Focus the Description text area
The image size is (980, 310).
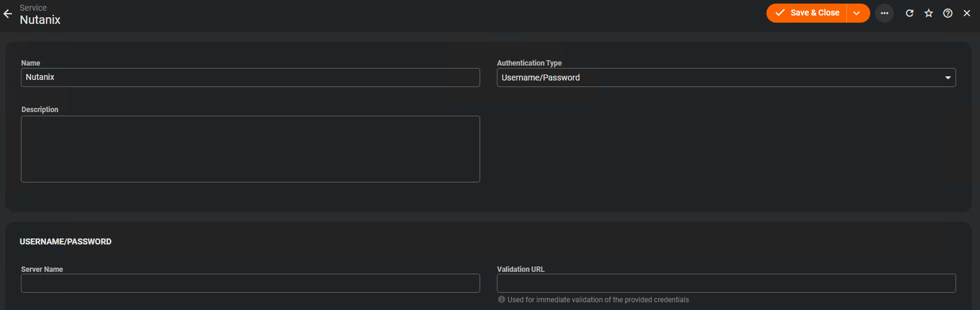pos(250,149)
